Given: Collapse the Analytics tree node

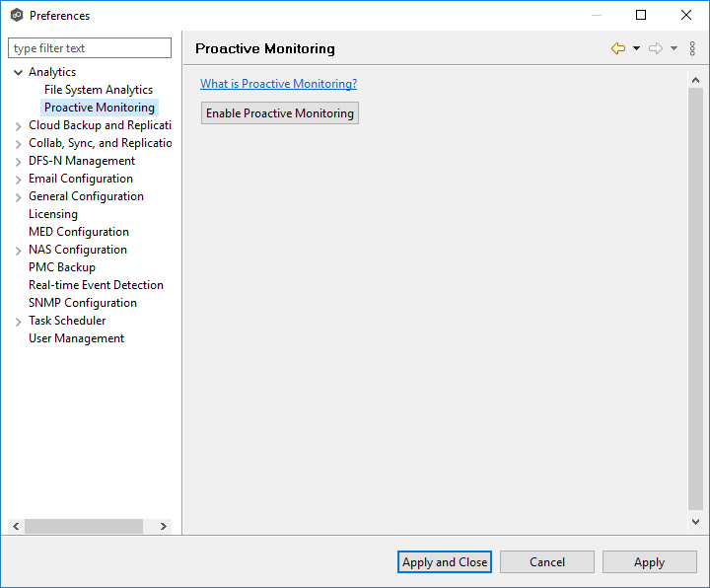Looking at the screenshot, I should [19, 72].
